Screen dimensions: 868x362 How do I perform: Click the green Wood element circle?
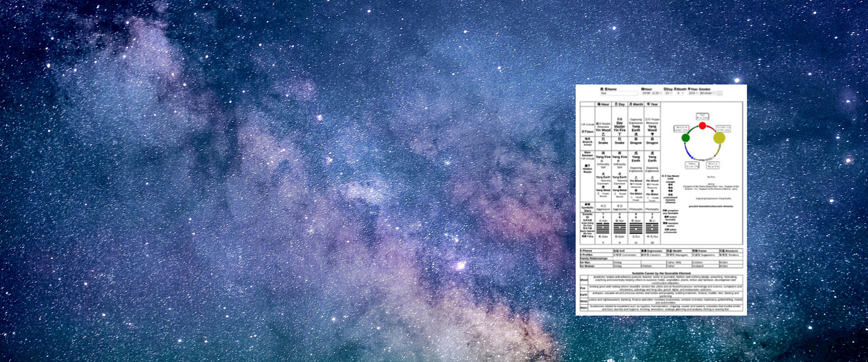click(x=685, y=138)
